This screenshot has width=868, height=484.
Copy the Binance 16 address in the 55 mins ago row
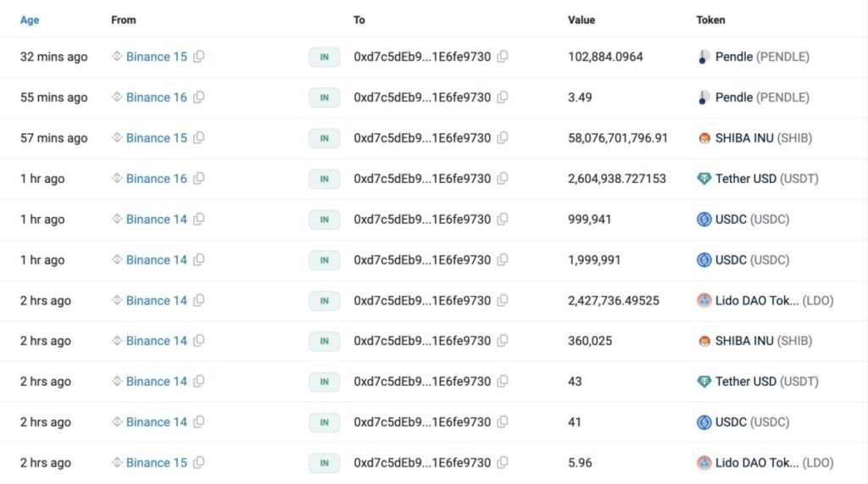coord(198,97)
